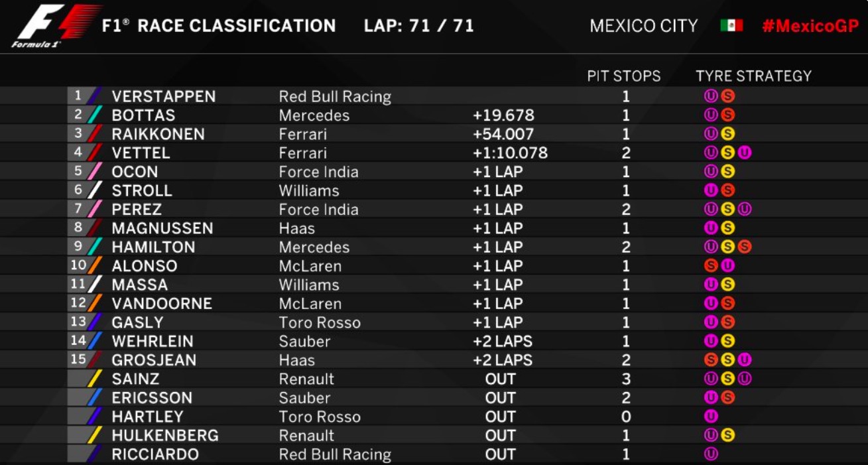Click the Formula 1 logo

54,26
